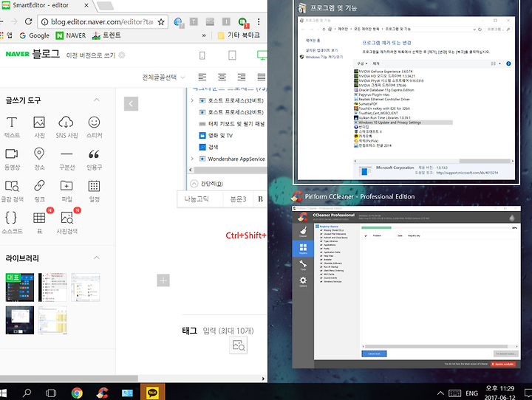Open the 스티커 smiley sticker tool
532x400 pixels.
94,127
